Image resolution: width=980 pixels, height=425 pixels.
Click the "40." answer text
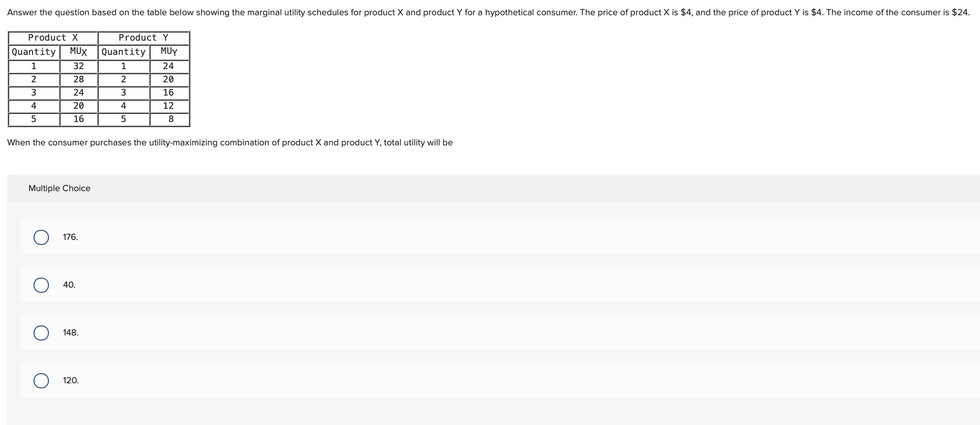(69, 285)
